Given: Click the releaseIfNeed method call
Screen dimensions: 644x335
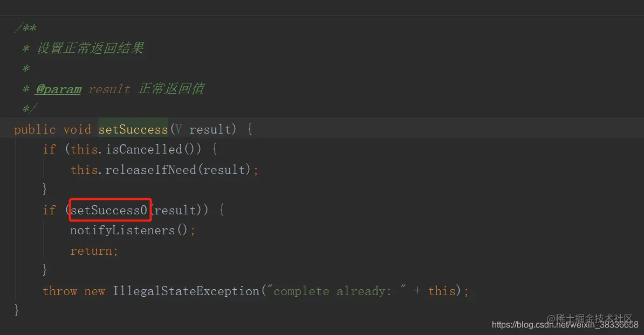Looking at the screenshot, I should click(150, 170).
